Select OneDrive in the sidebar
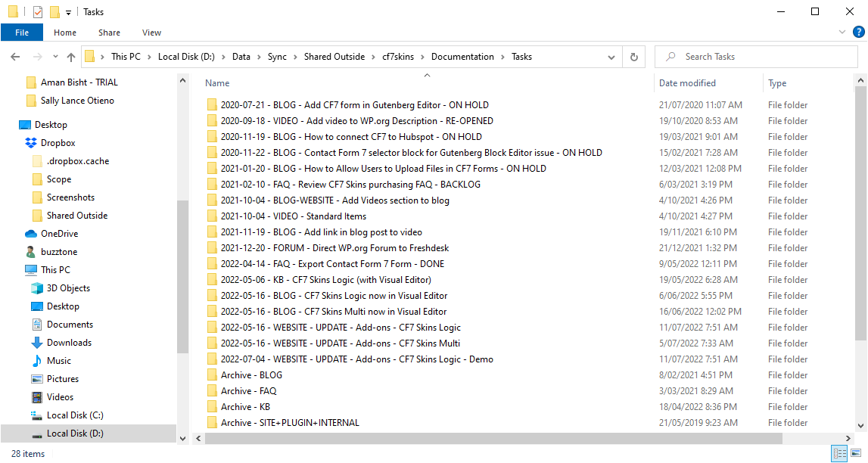 pos(59,234)
